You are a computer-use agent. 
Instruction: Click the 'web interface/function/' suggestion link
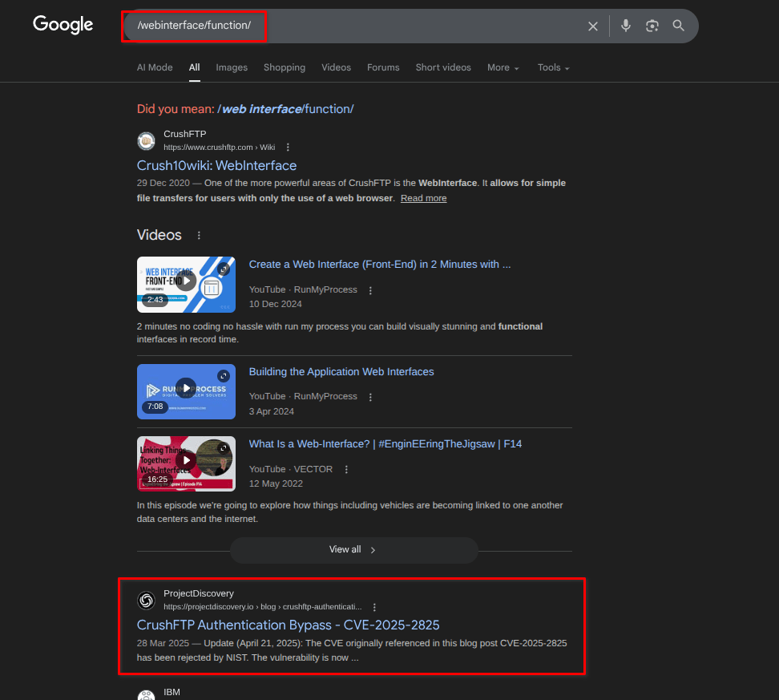pyautogui.click(x=285, y=109)
